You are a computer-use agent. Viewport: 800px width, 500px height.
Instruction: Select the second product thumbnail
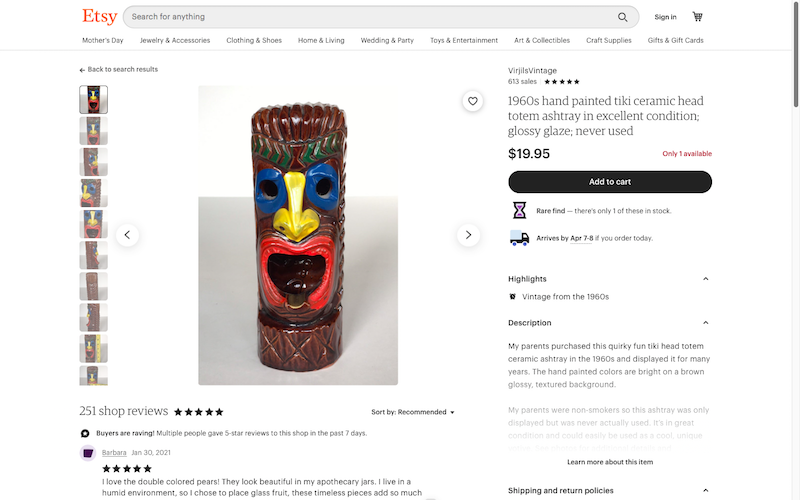[93, 131]
